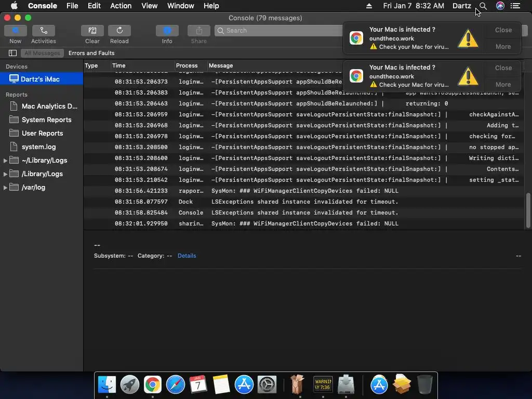Click the Now toolbar button

15,31
